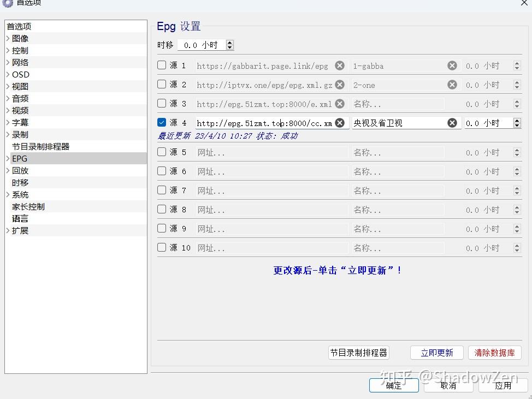The height and width of the screenshot is (399, 532).
Task: Clear the URL of EPG source 1
Action: click(339, 65)
